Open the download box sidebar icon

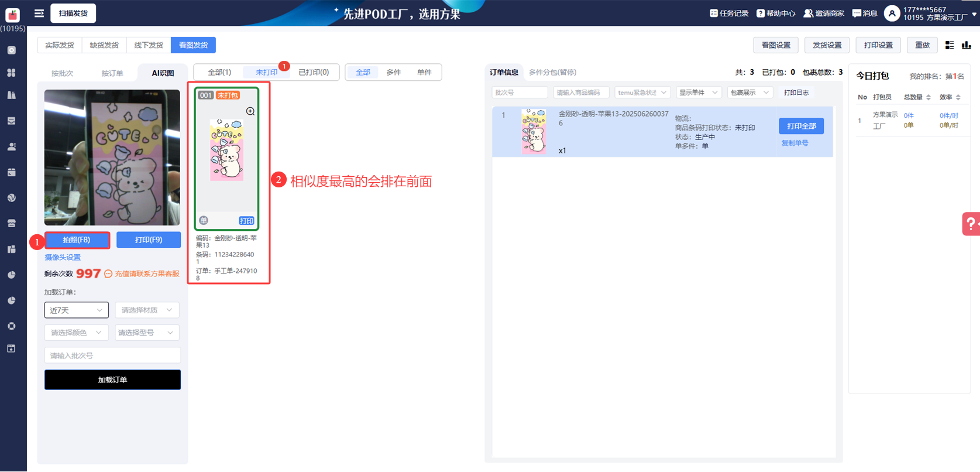(x=12, y=348)
